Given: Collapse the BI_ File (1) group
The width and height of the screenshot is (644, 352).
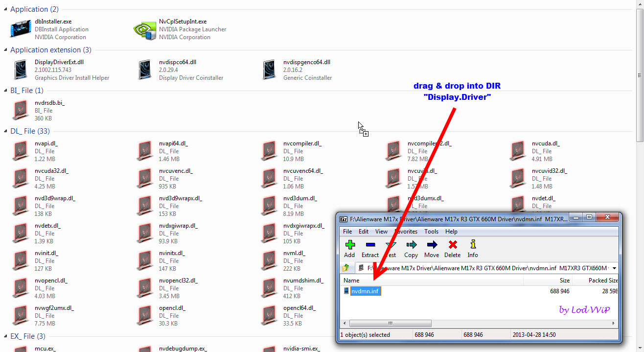Looking at the screenshot, I should [6, 91].
